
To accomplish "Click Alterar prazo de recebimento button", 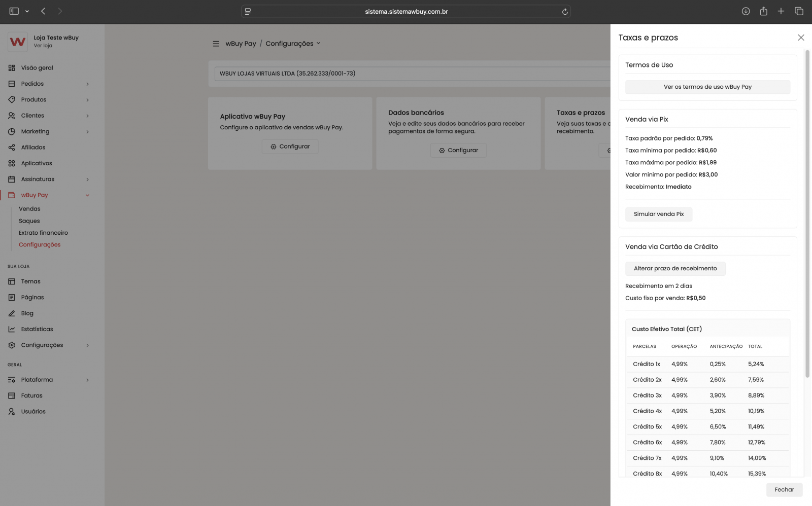I will pos(675,269).
